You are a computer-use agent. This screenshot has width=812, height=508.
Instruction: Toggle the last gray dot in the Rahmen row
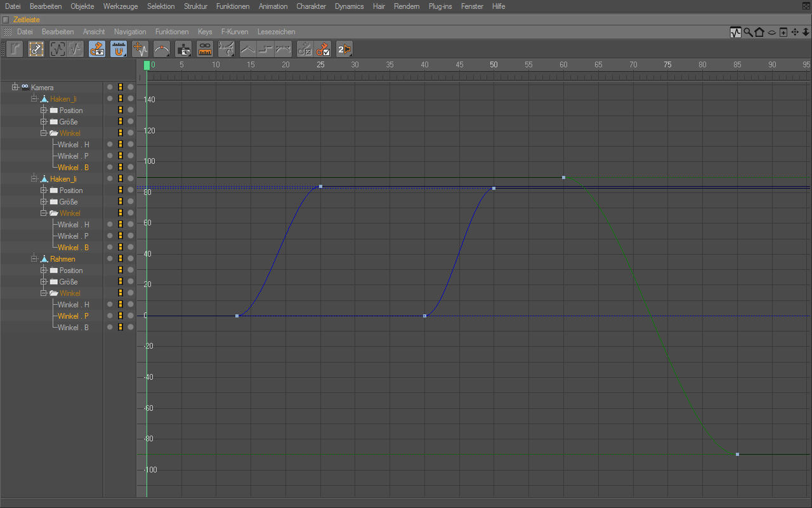tap(131, 258)
